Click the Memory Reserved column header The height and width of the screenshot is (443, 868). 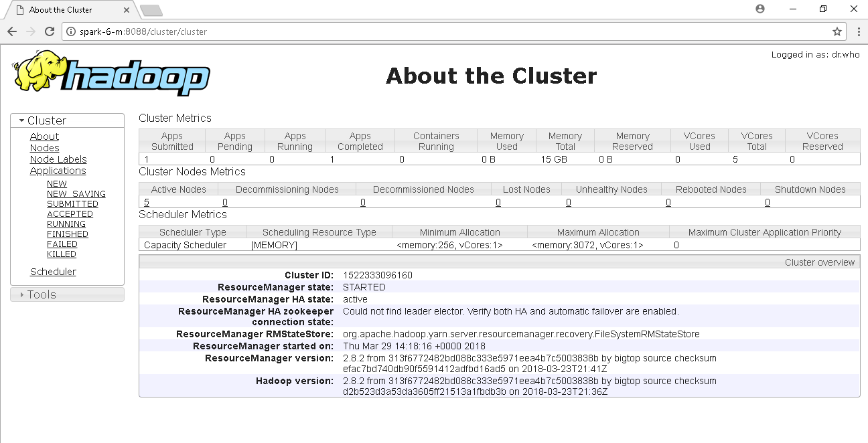632,141
